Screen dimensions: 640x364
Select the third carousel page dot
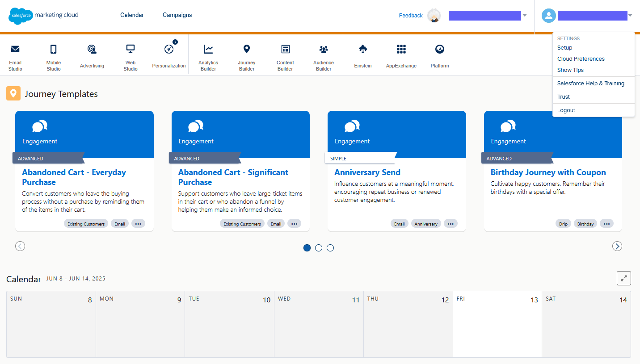[x=330, y=248]
